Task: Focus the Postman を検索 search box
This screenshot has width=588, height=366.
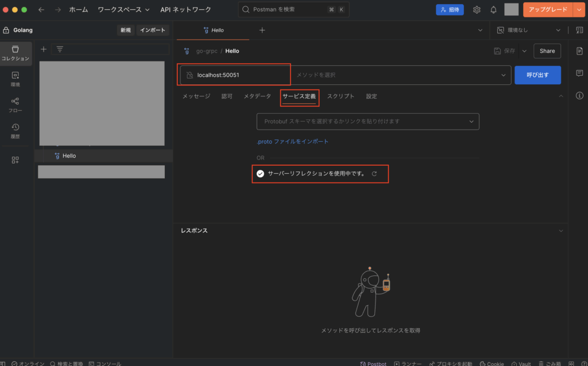Action: click(x=293, y=10)
